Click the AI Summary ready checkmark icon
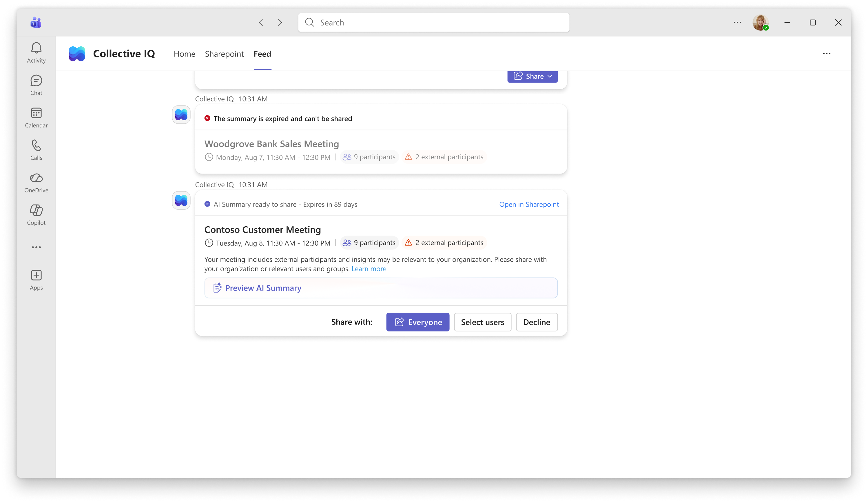This screenshot has width=868, height=503. tap(207, 204)
